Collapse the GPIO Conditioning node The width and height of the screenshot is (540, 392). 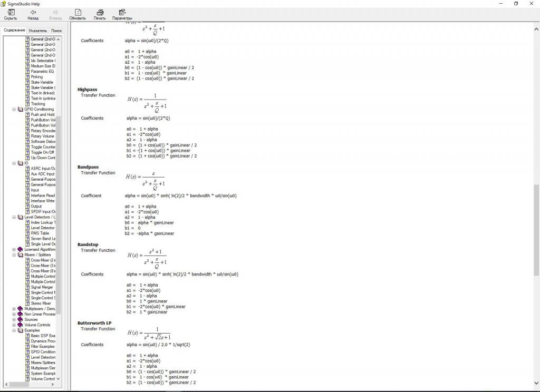[x=14, y=109]
